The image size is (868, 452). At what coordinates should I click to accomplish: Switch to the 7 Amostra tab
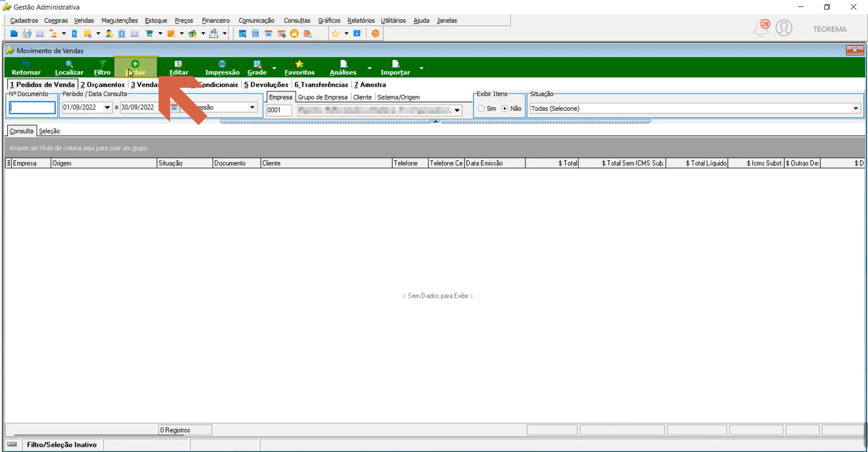370,85
